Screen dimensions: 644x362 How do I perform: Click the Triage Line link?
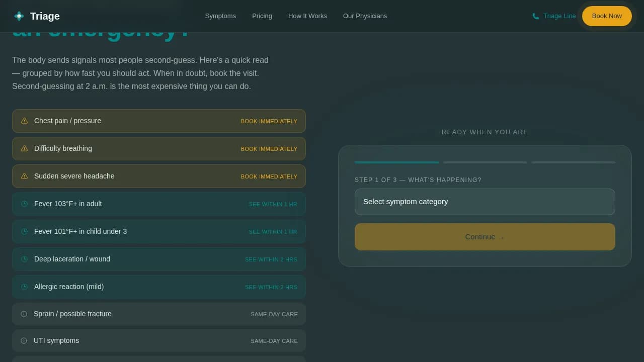click(x=554, y=16)
